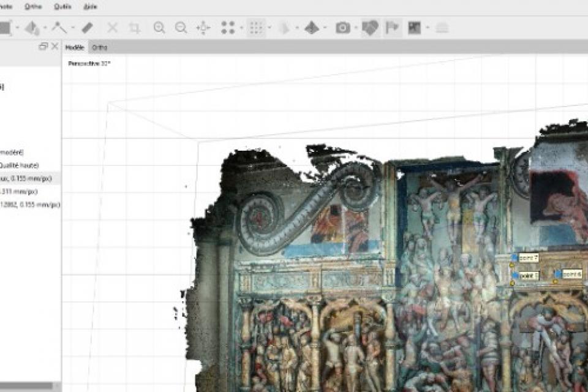Select the '1.2882, 0.155 mm/px)' row
This screenshot has width=588, height=392.
tap(31, 205)
